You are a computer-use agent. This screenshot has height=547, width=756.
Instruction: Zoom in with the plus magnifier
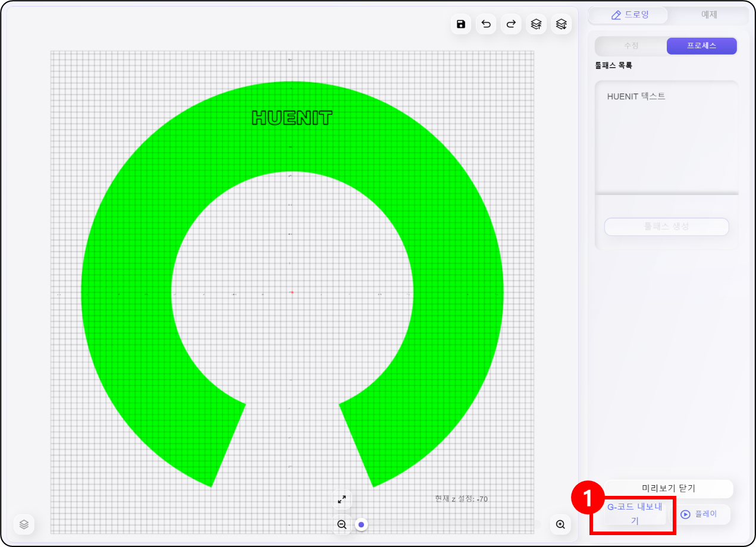pos(560,524)
